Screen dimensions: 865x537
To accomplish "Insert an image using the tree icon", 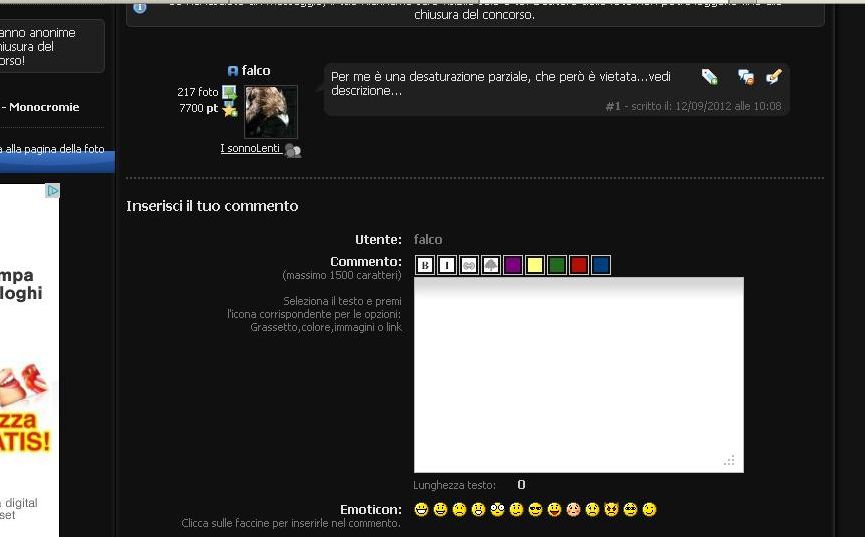I will point(491,265).
